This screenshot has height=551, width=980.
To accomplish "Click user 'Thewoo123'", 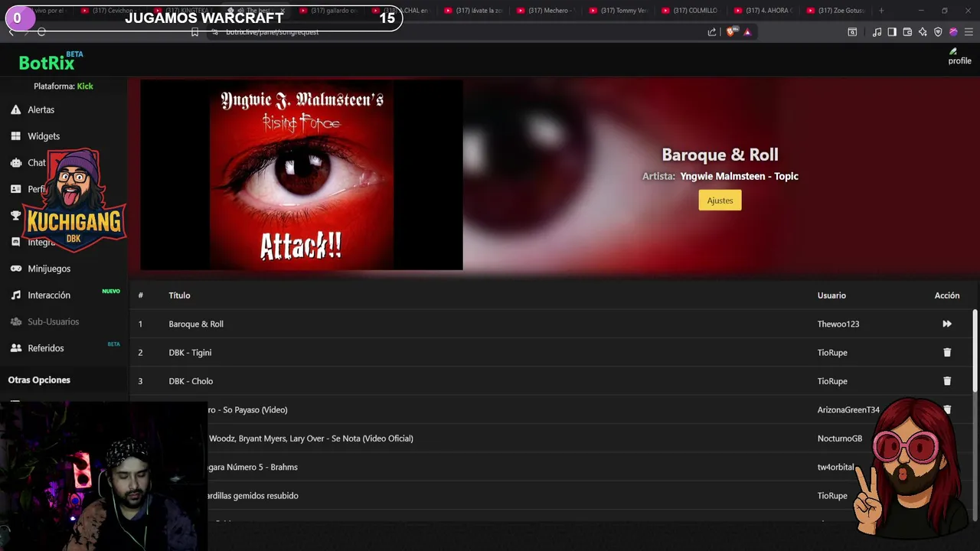I will point(838,324).
